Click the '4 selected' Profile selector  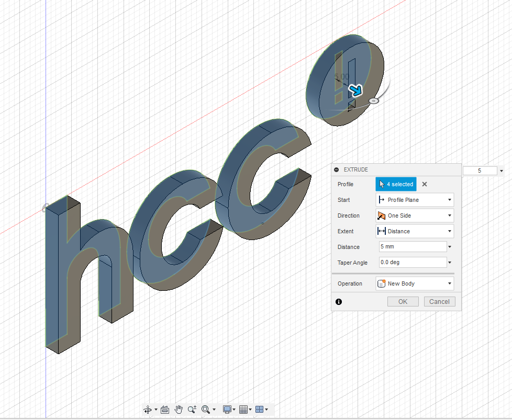click(x=396, y=184)
